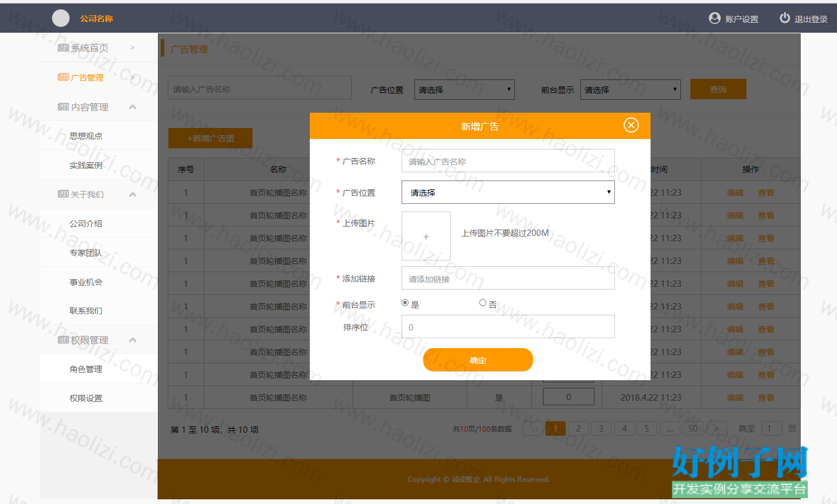
Task: Click 查看 in the last table row
Action: pyautogui.click(x=766, y=398)
